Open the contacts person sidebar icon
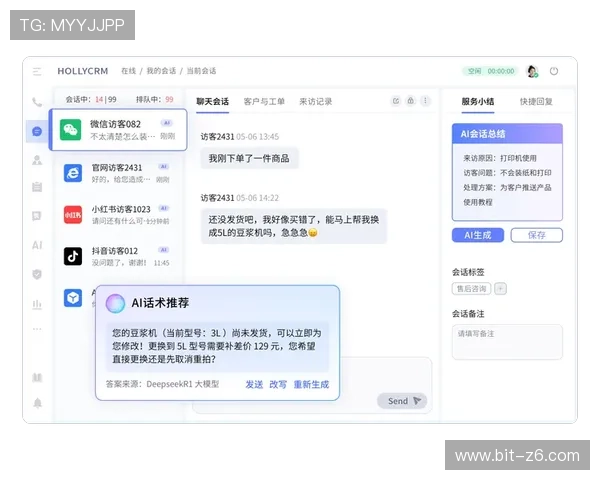Viewport: 600px width, 480px height. point(37,160)
